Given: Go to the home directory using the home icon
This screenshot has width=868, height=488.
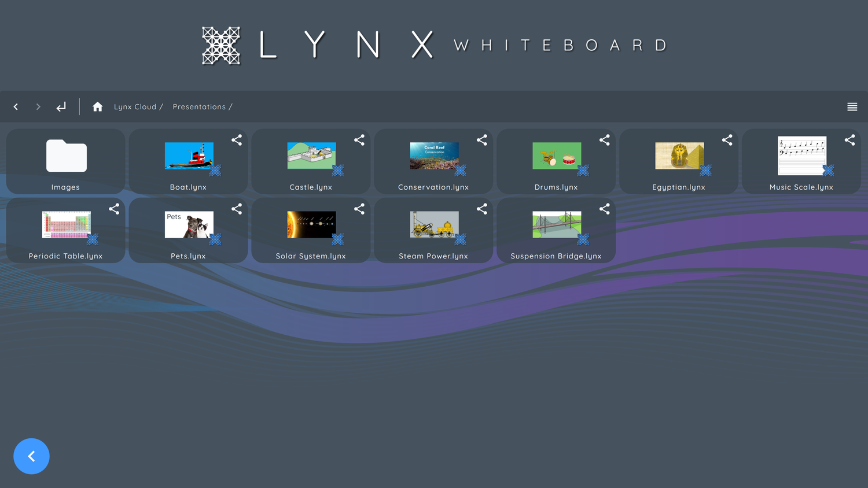Looking at the screenshot, I should 97,106.
